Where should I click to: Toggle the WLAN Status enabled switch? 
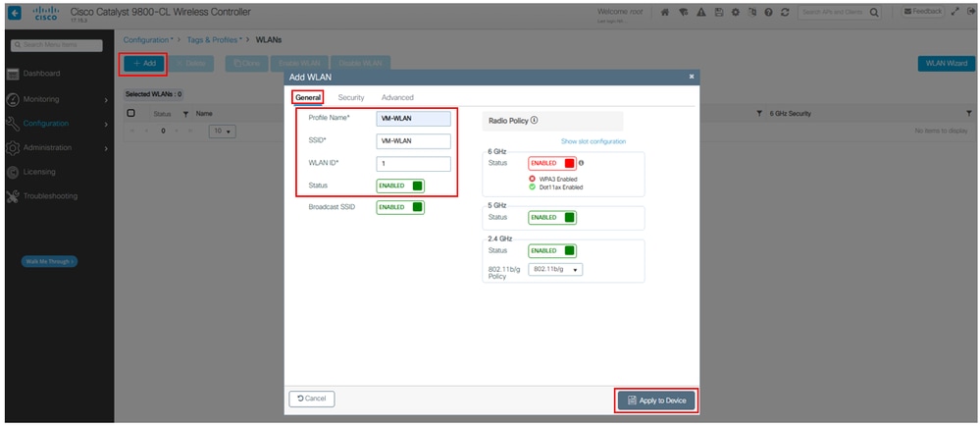(400, 186)
